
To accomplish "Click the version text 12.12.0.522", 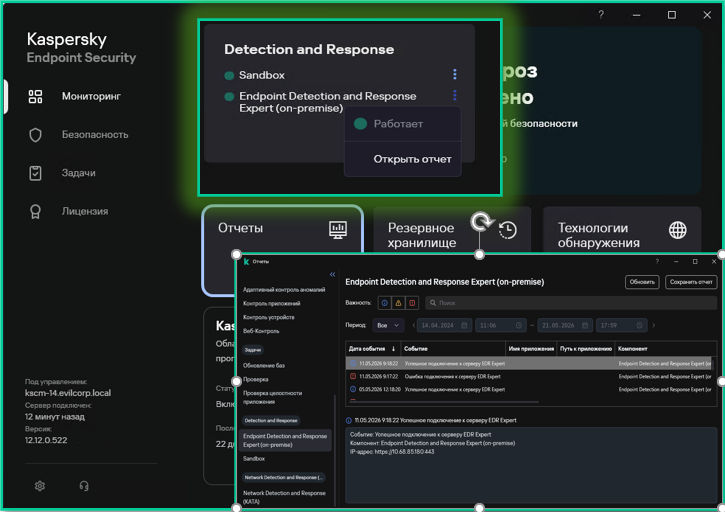I will [46, 440].
